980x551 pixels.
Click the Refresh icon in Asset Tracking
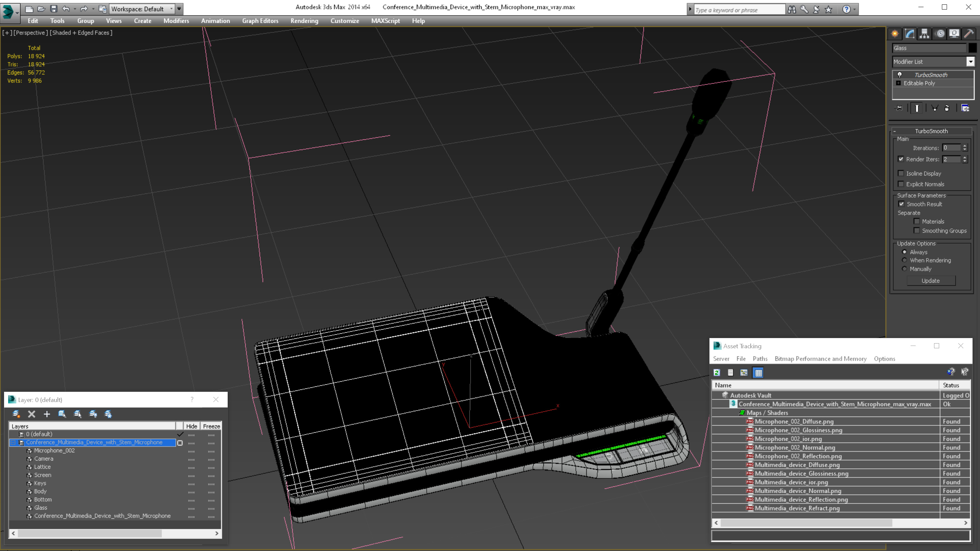717,373
